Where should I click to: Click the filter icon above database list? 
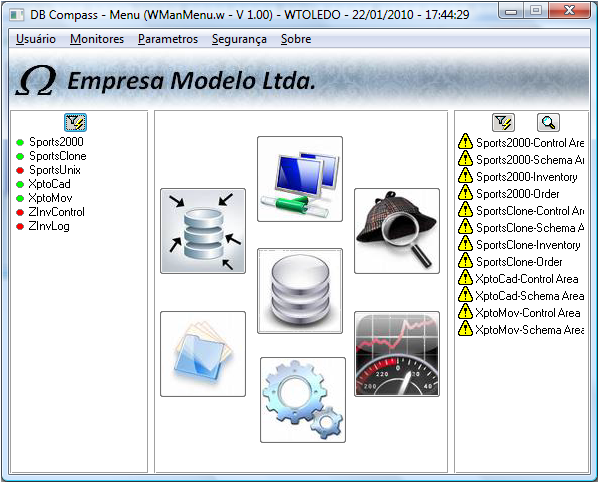(x=76, y=122)
